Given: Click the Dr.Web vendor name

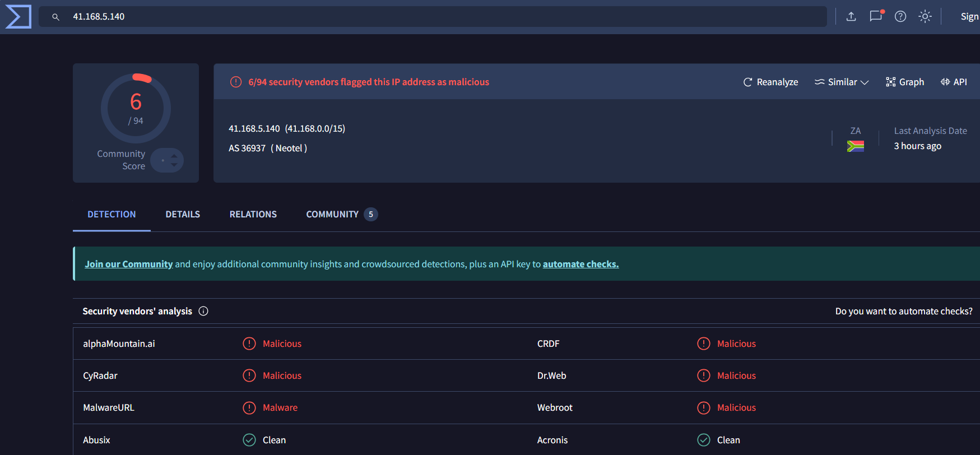Looking at the screenshot, I should coord(552,375).
